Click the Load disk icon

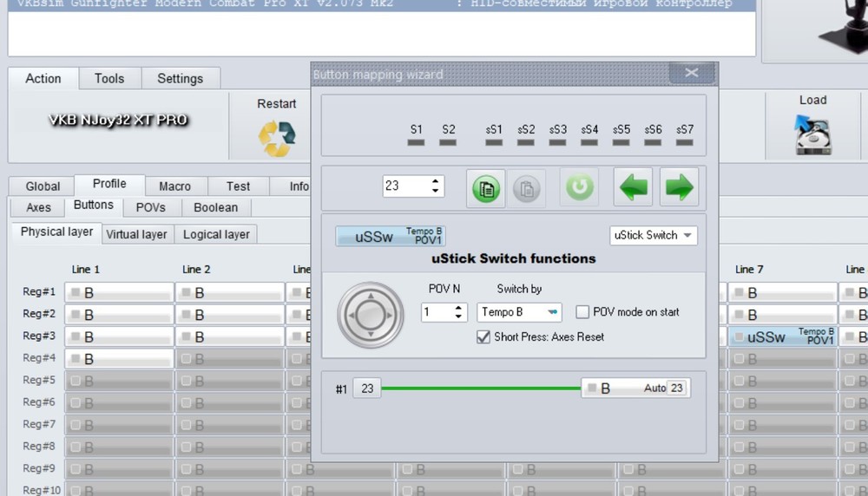tap(812, 135)
